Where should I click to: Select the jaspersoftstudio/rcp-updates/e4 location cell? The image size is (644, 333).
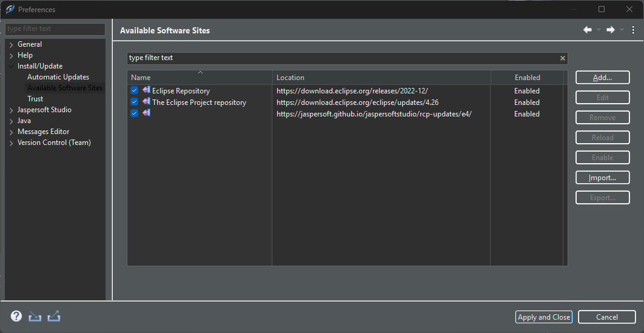coord(374,114)
